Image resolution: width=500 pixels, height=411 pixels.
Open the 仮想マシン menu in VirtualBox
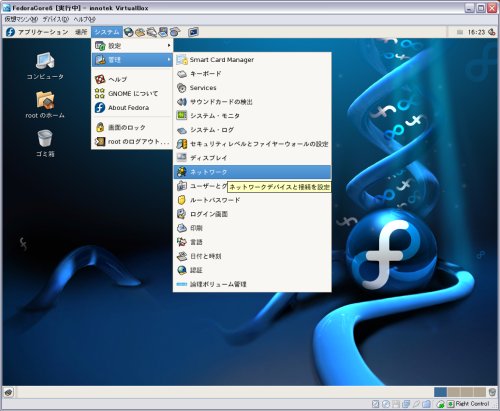(21, 19)
